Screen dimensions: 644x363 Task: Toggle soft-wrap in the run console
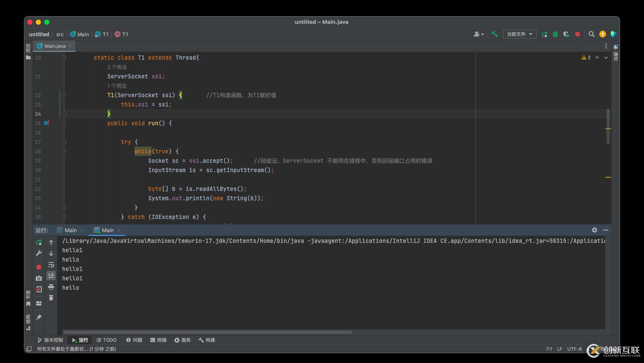click(x=51, y=265)
